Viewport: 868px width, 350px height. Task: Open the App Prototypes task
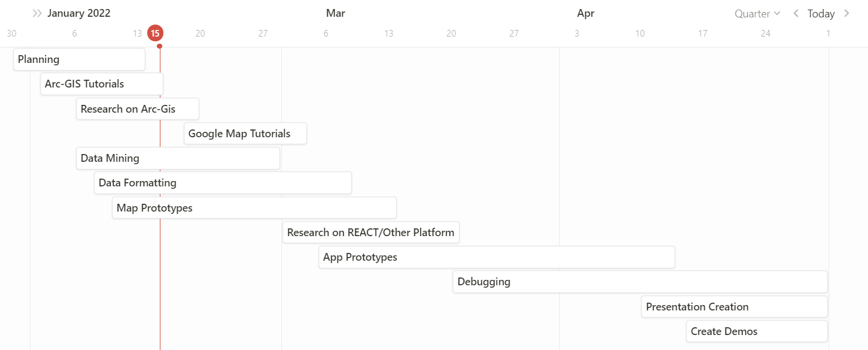point(496,257)
